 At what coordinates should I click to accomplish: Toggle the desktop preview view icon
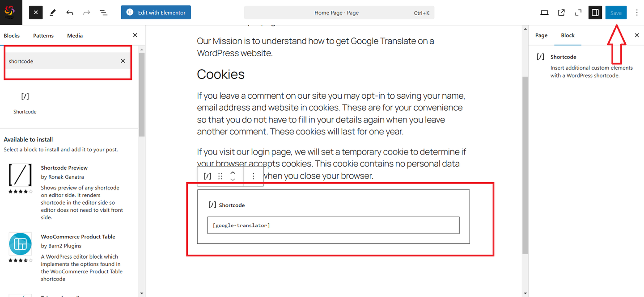(x=544, y=12)
